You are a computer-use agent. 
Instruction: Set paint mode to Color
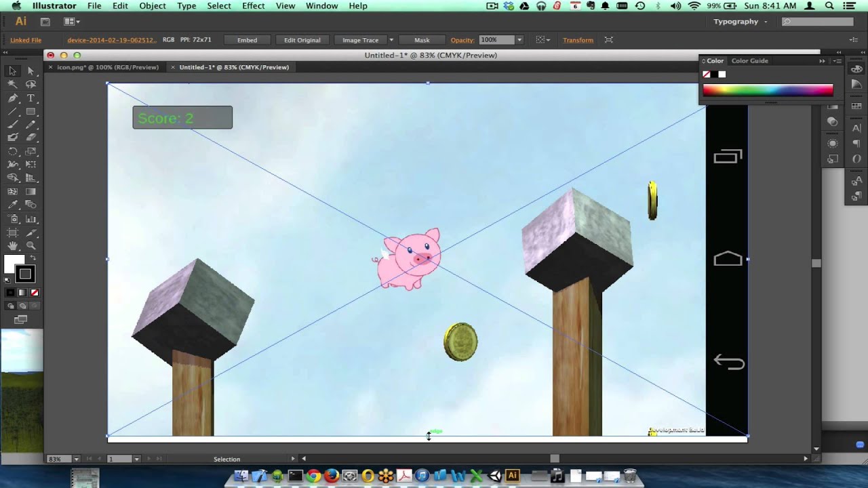(x=10, y=293)
